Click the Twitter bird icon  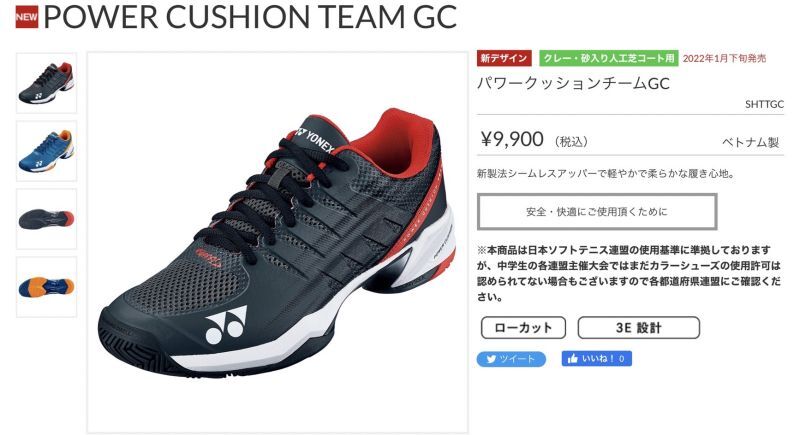491,359
